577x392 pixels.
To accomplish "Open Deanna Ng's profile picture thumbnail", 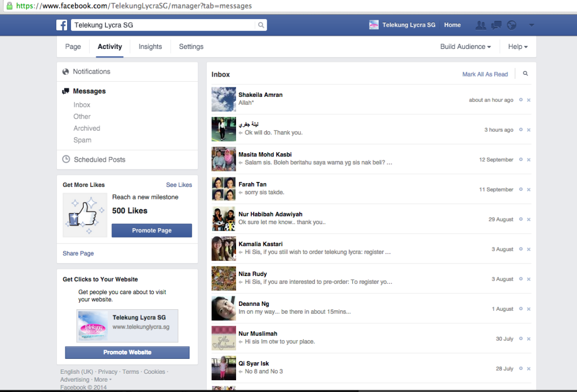I will tap(224, 308).
